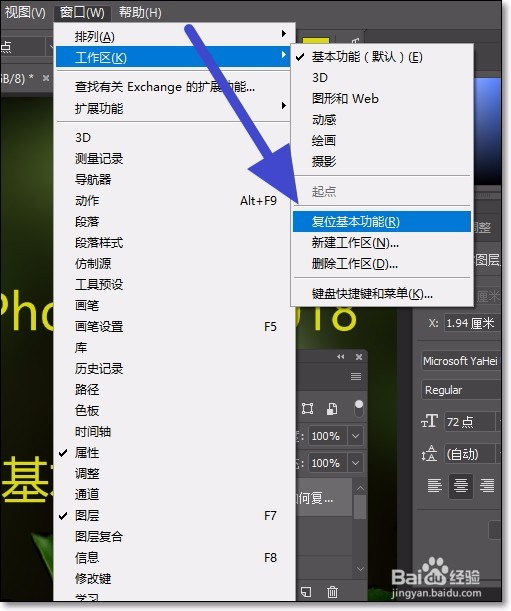Show the 画笔 panel
Viewport: 511px width, 611px height.
click(174, 306)
